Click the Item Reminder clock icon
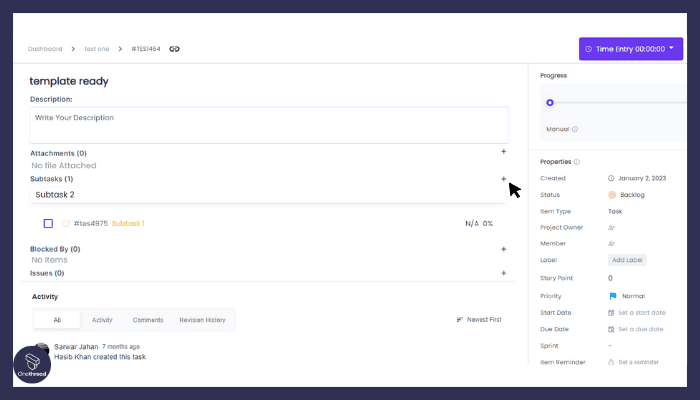Screen dimensions: 700x400 (611, 362)
